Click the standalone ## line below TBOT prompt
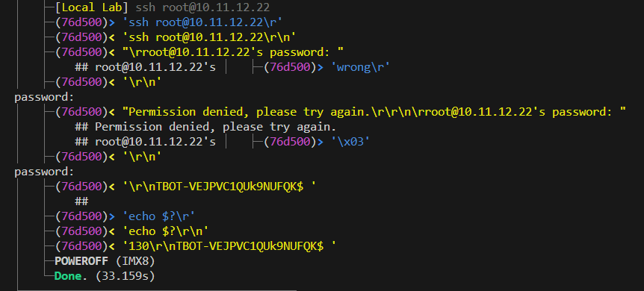This screenshot has height=291, width=644. pyautogui.click(x=81, y=201)
